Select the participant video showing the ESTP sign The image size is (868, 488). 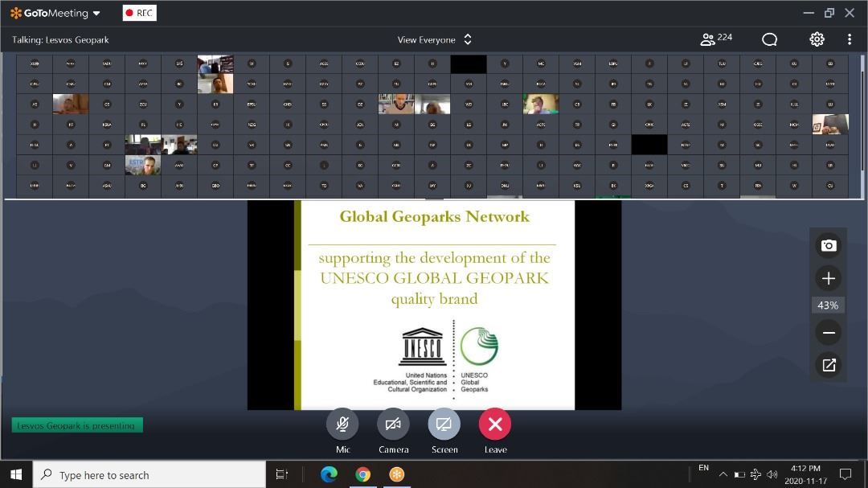143,165
